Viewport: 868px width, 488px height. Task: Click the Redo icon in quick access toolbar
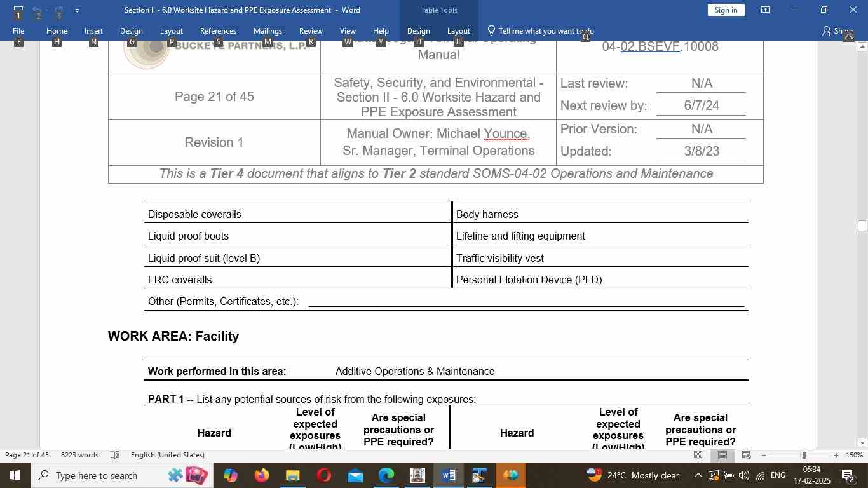point(58,10)
